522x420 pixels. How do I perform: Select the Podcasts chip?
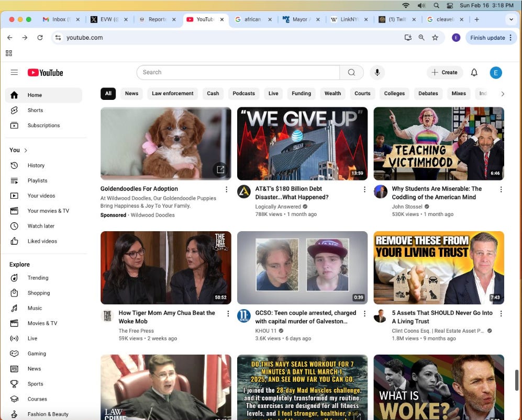[243, 94]
